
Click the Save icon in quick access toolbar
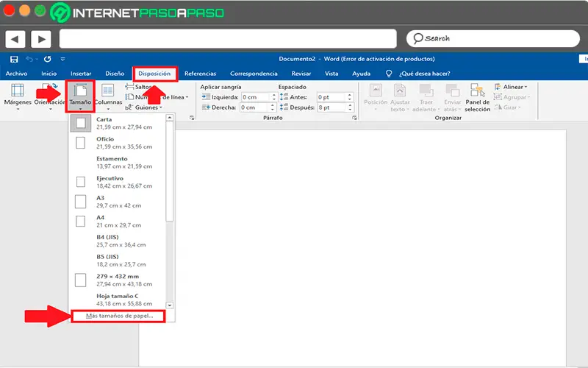(14, 59)
